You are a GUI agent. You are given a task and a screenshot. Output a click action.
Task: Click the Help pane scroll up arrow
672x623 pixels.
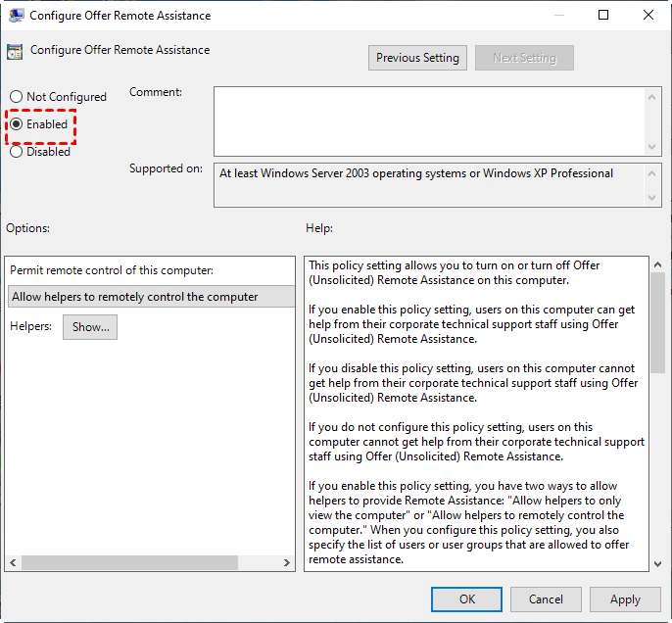pyautogui.click(x=657, y=266)
